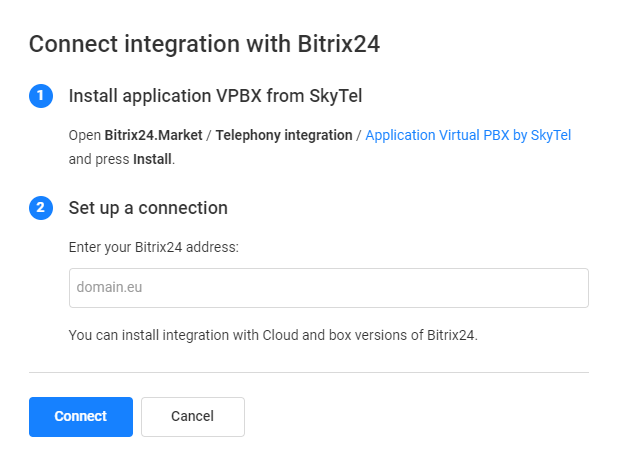
Task: Click the bold "Install" word in step 1
Action: pos(153,159)
